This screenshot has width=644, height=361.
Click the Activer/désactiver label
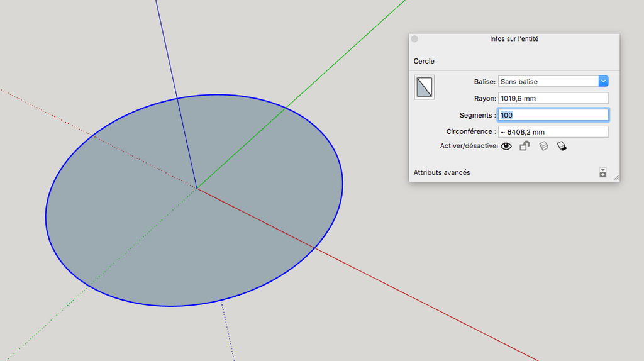pyautogui.click(x=469, y=146)
